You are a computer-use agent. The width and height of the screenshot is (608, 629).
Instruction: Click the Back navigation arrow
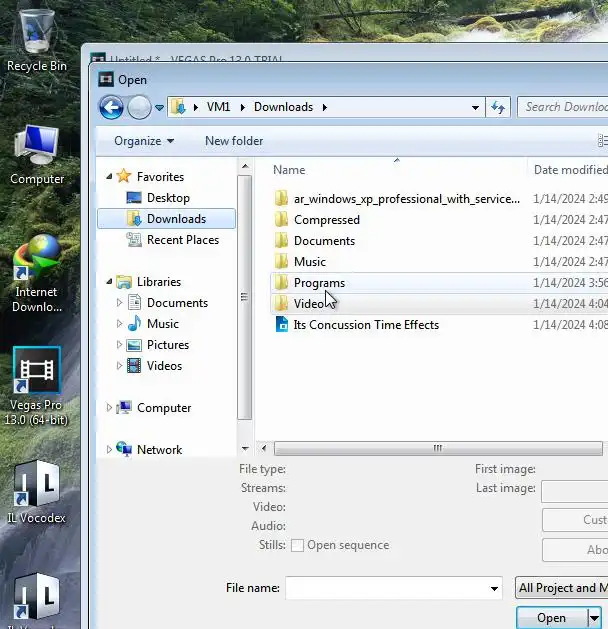coord(111,107)
